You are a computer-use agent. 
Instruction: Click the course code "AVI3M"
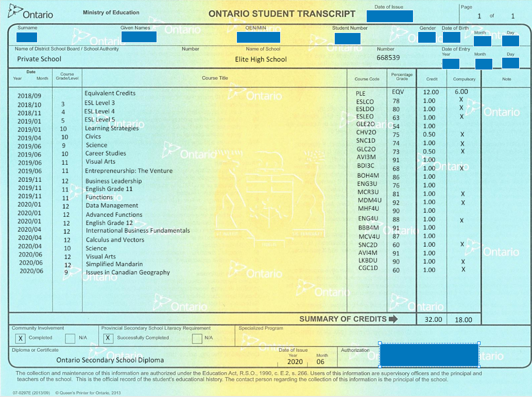point(366,157)
